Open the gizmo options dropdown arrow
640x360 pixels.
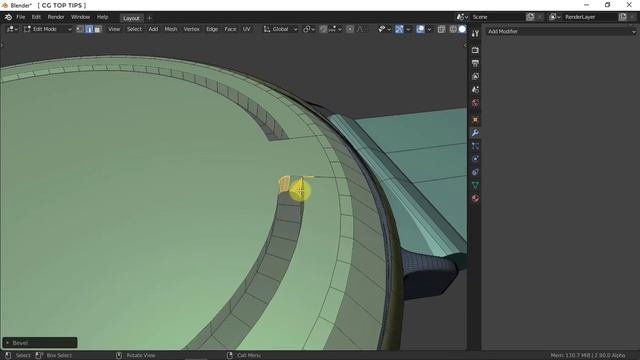coord(408,29)
